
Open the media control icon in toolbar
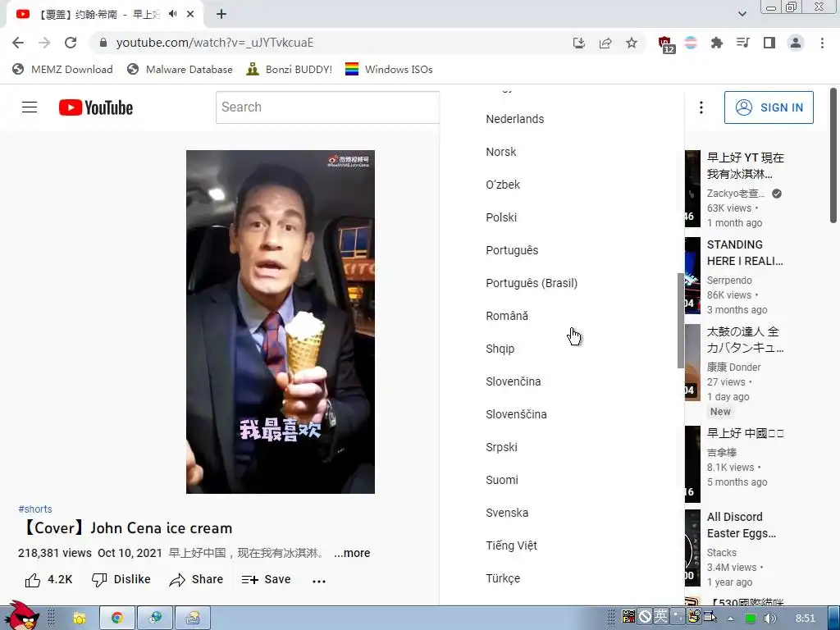[x=742, y=43]
